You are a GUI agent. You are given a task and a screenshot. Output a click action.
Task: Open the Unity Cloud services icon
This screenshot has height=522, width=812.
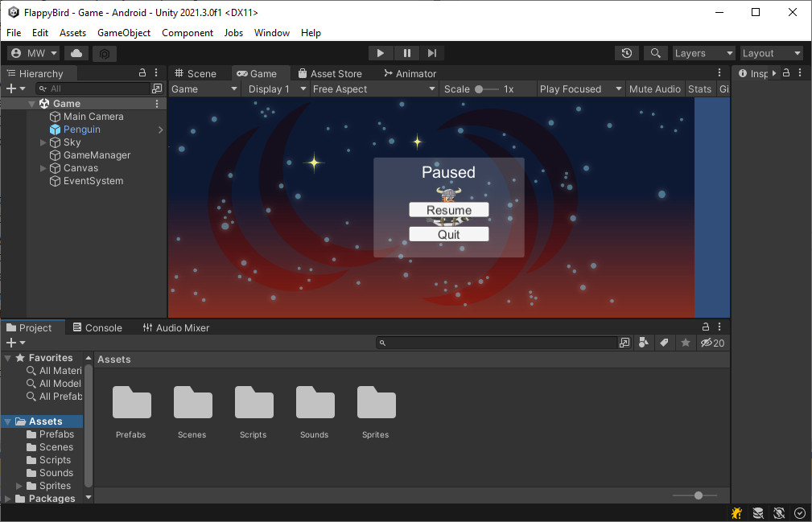76,52
